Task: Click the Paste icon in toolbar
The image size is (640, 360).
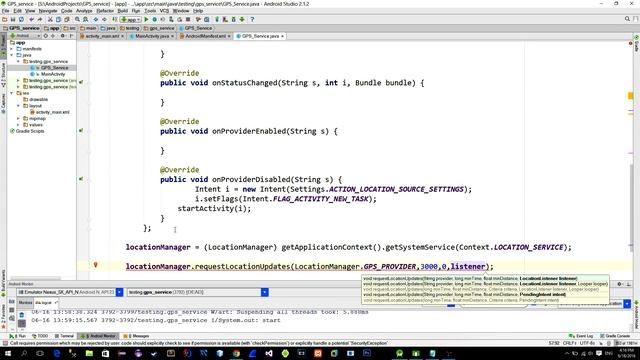Action: point(67,19)
